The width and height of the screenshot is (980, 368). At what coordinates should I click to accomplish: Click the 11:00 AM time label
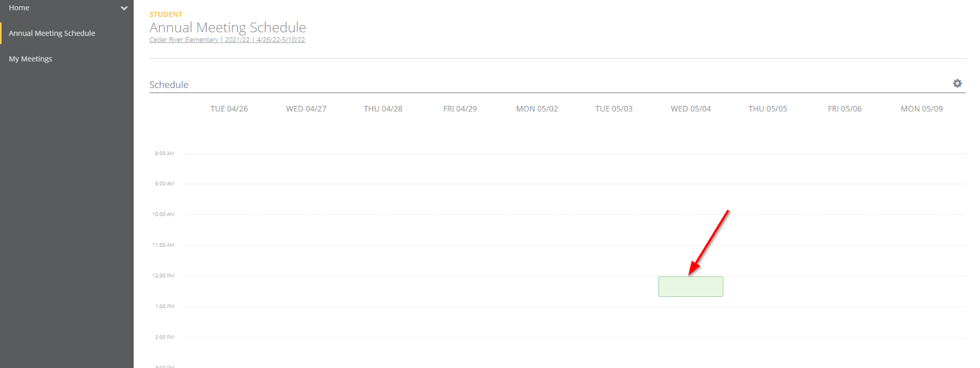163,245
